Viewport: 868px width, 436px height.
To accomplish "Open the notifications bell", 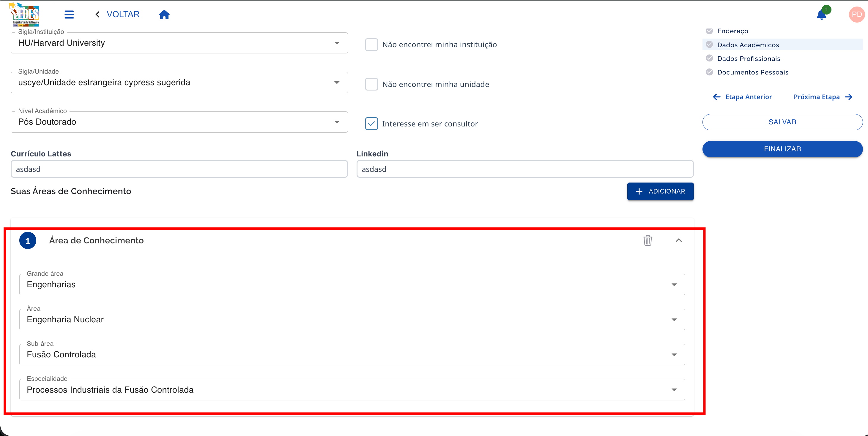I will tap(822, 15).
